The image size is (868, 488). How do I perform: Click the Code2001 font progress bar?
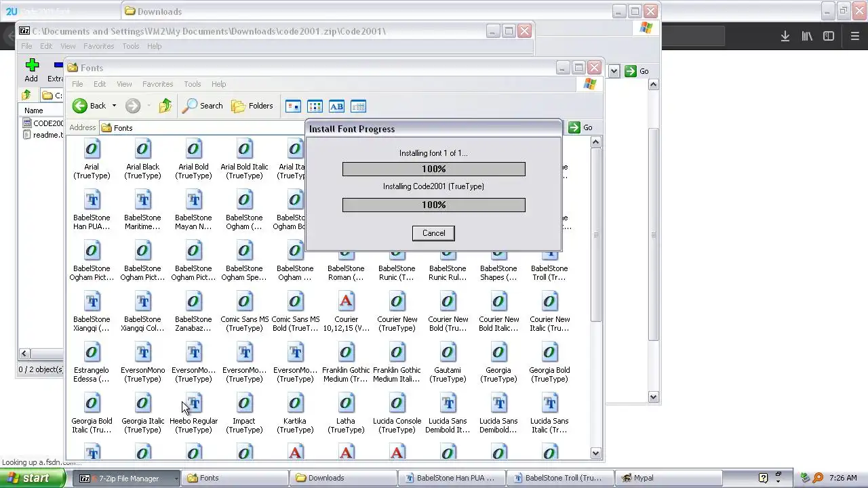434,205
